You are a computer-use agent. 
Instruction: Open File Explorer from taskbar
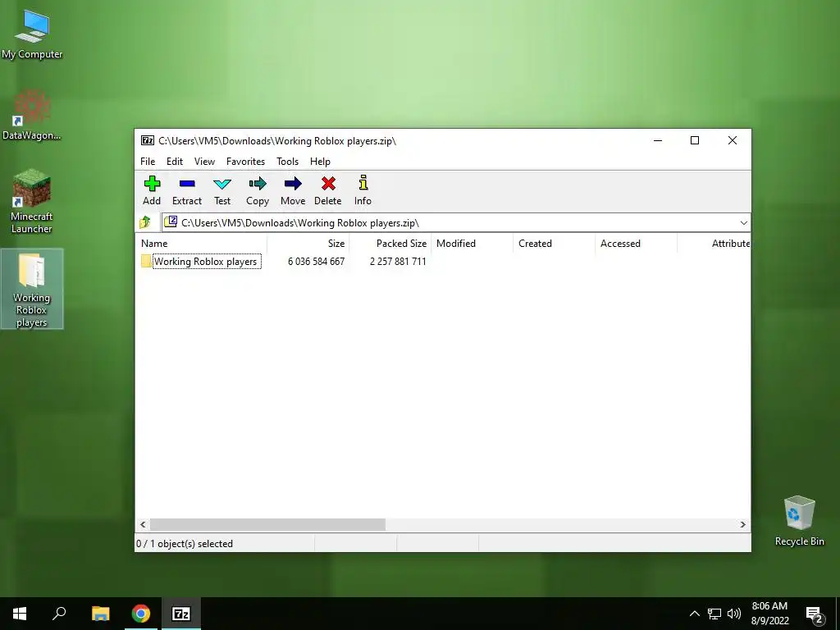(x=100, y=614)
